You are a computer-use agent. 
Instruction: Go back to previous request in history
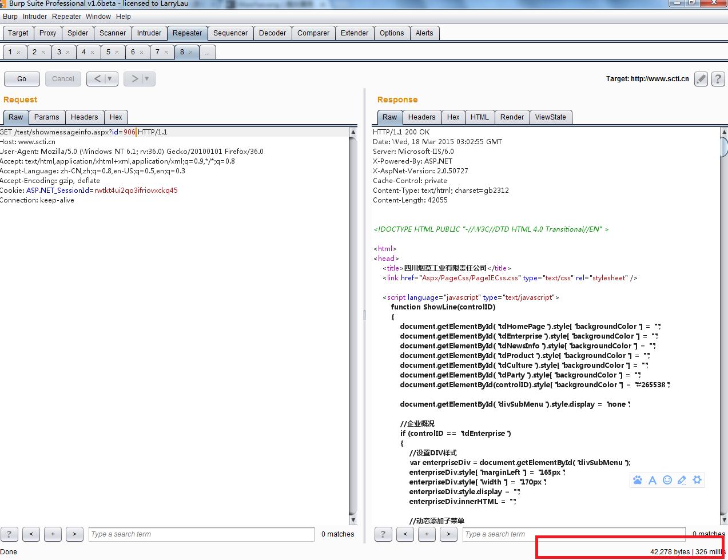tap(97, 79)
